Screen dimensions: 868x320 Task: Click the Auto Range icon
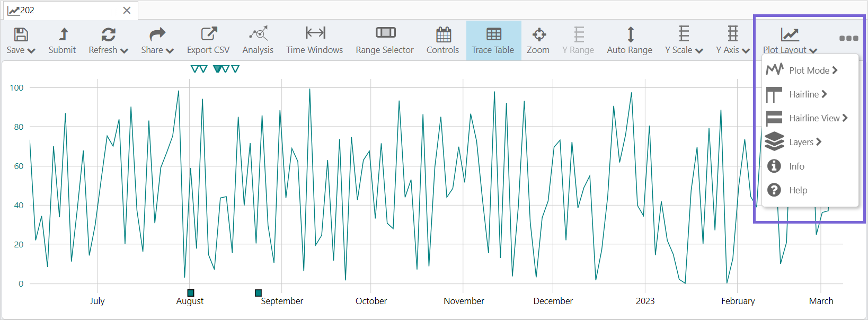630,34
